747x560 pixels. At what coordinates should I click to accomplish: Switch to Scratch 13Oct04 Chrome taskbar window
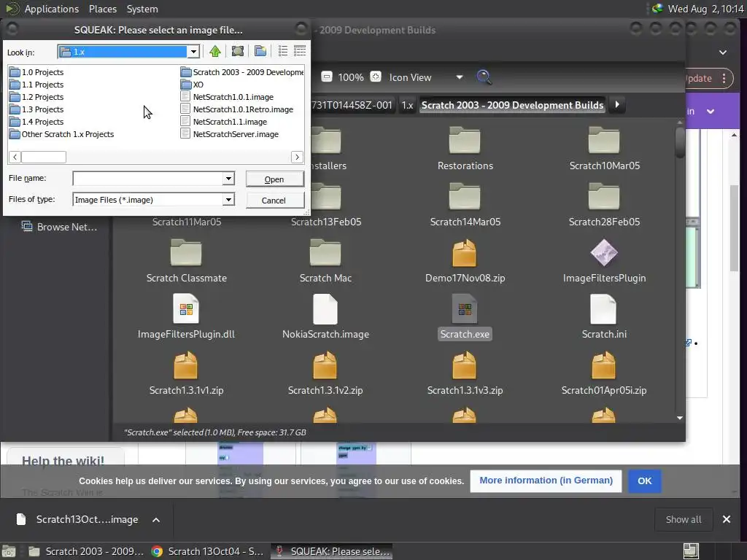point(207,551)
